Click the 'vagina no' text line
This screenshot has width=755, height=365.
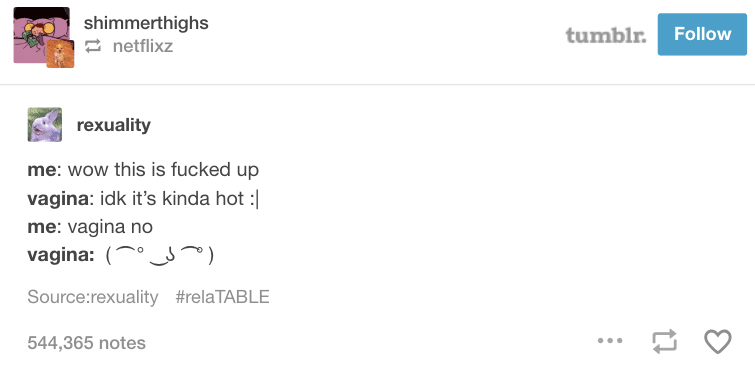point(90,227)
